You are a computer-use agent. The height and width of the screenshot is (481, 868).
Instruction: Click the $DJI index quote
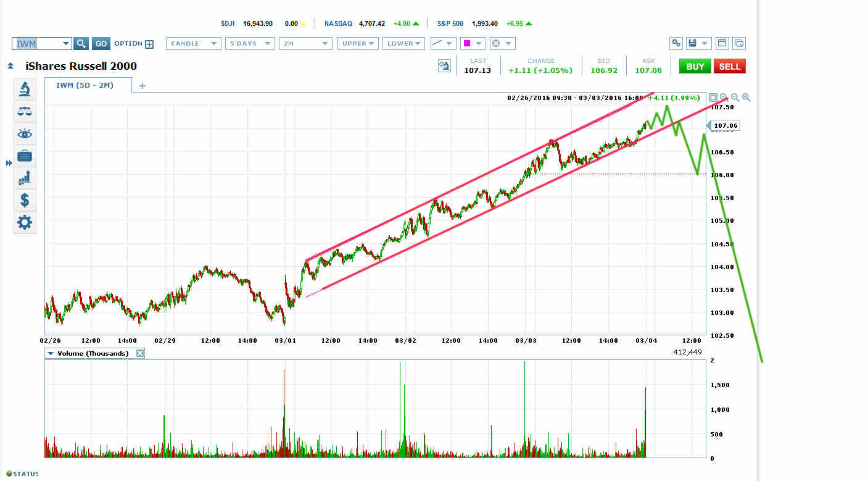pos(263,23)
